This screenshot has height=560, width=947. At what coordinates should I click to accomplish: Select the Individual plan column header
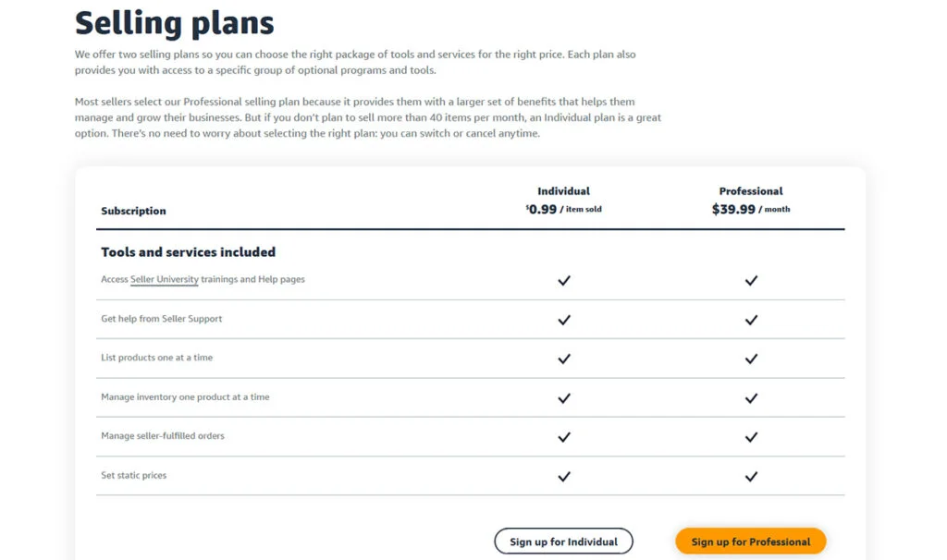564,191
